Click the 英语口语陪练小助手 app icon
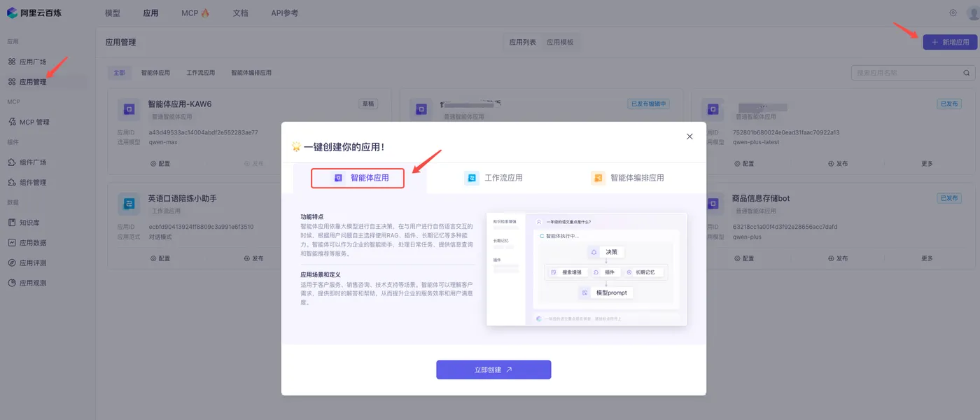980x420 pixels. click(x=129, y=204)
